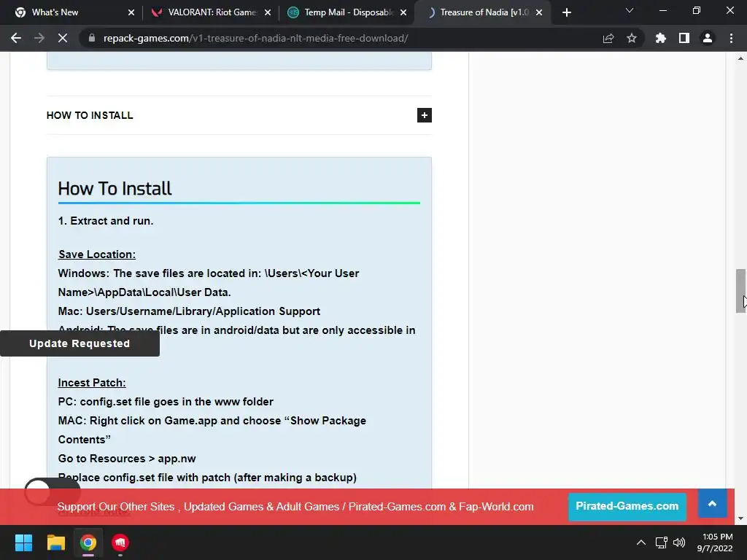Click the 'Incest Patch:' text

92,383
